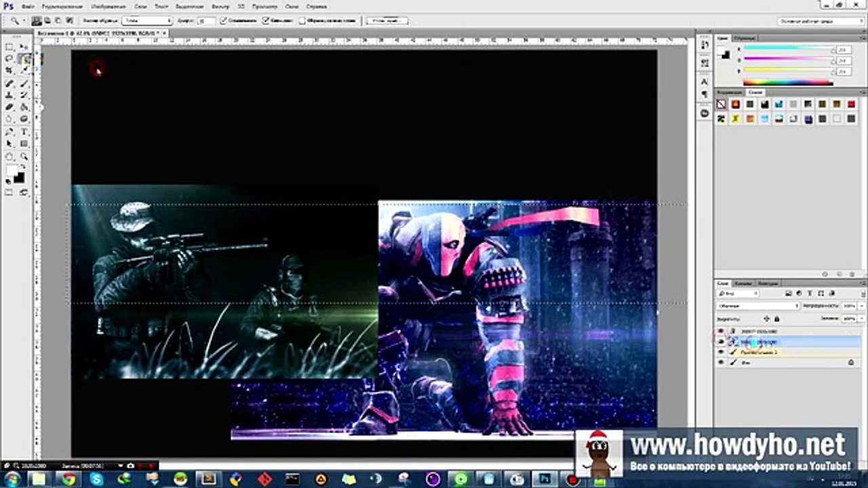Screen dimensions: 868x488
Task: Select the Clone Stamp tool
Action: coord(9,96)
